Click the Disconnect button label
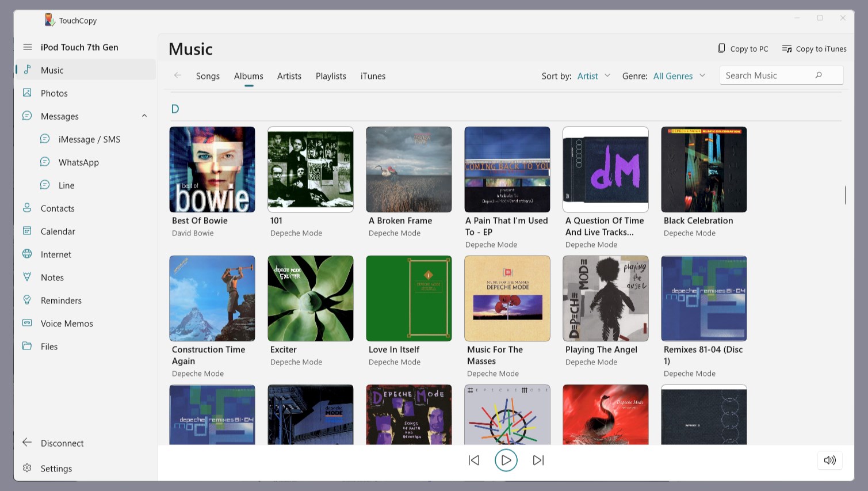Image resolution: width=868 pixels, height=491 pixels. pyautogui.click(x=62, y=443)
